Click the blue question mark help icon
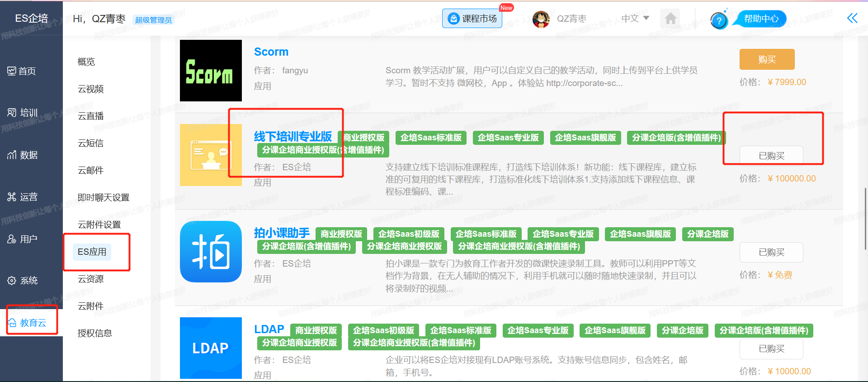This screenshot has height=382, width=868. 719,20
